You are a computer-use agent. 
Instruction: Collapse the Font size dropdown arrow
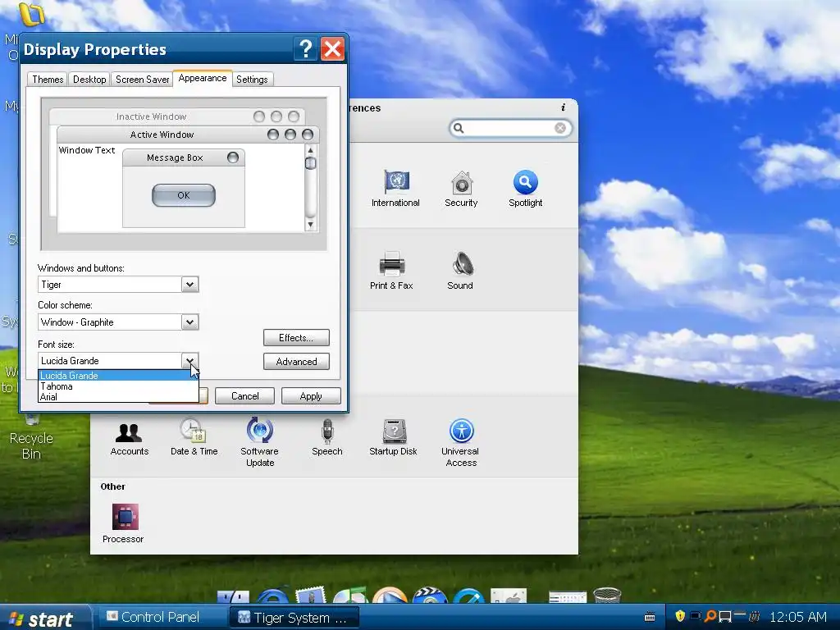pos(189,361)
